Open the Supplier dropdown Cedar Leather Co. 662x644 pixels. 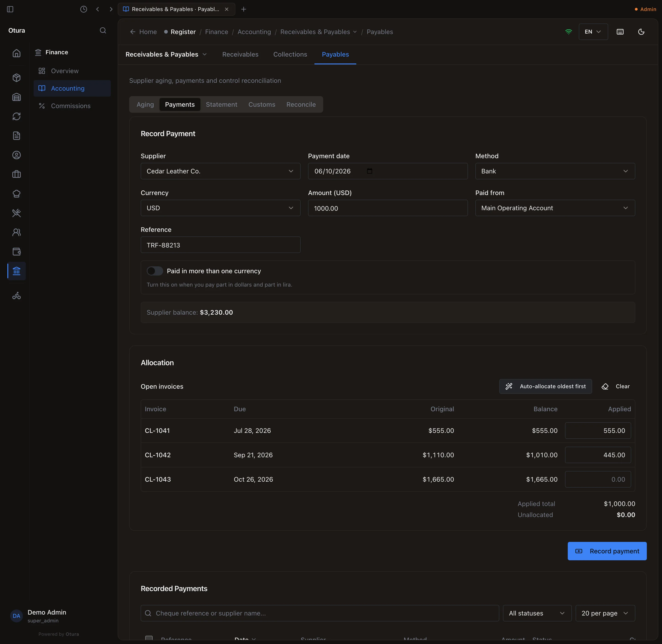tap(220, 171)
